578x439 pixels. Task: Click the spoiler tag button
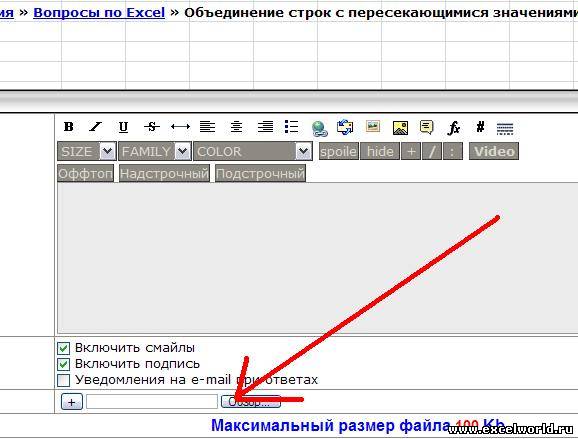338,151
